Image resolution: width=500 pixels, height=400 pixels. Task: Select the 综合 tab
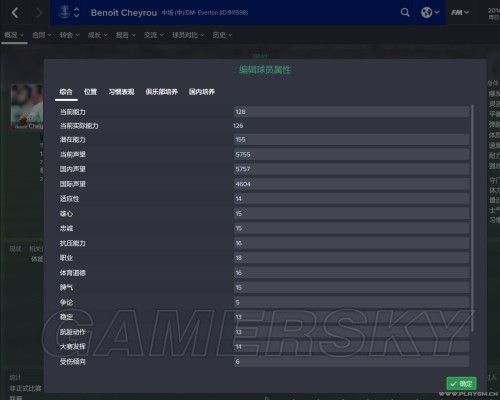click(66, 92)
